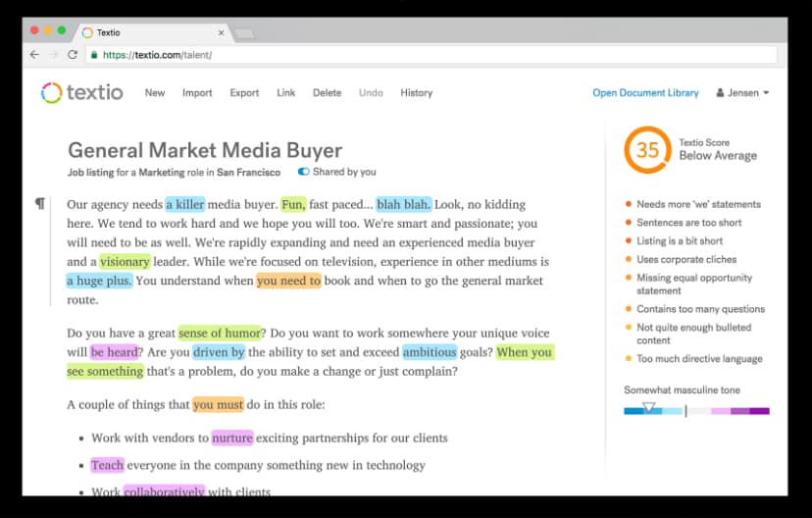Toggle the 'Shared by you' switch
The width and height of the screenshot is (812, 518).
click(303, 172)
